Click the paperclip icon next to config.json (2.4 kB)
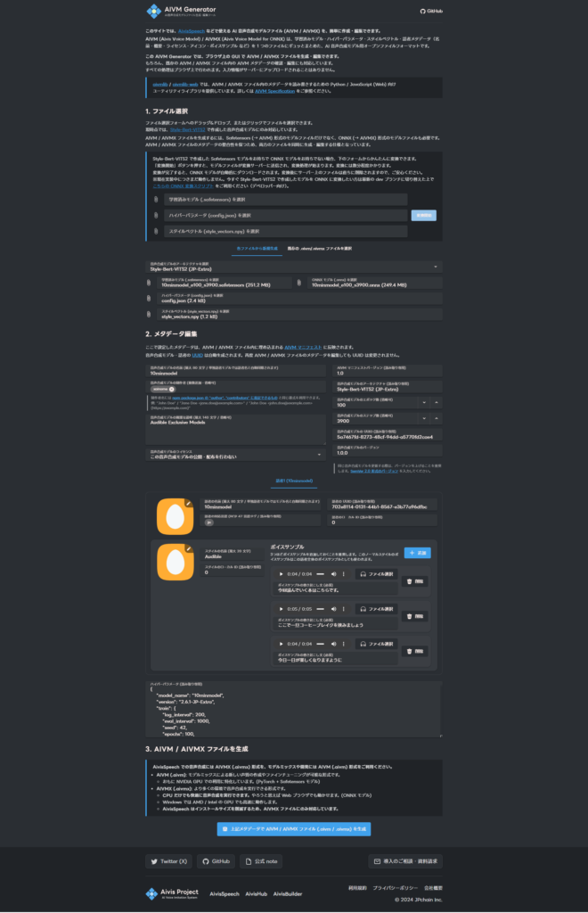 [x=149, y=299]
